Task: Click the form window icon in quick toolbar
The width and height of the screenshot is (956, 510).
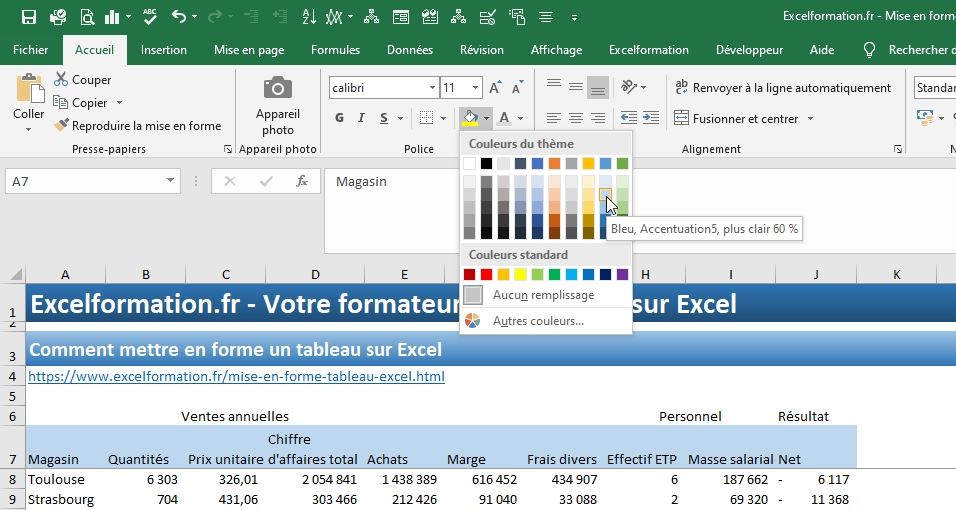Action: [x=401, y=17]
